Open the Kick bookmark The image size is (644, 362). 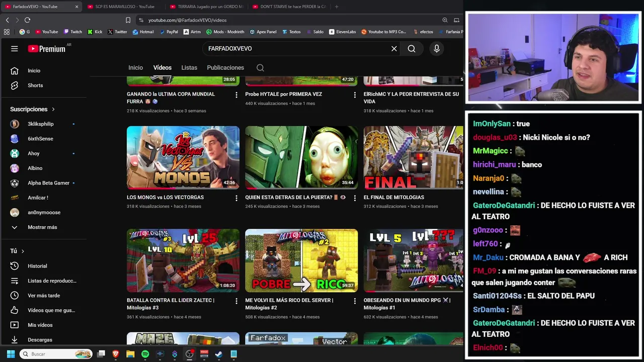[x=95, y=32]
